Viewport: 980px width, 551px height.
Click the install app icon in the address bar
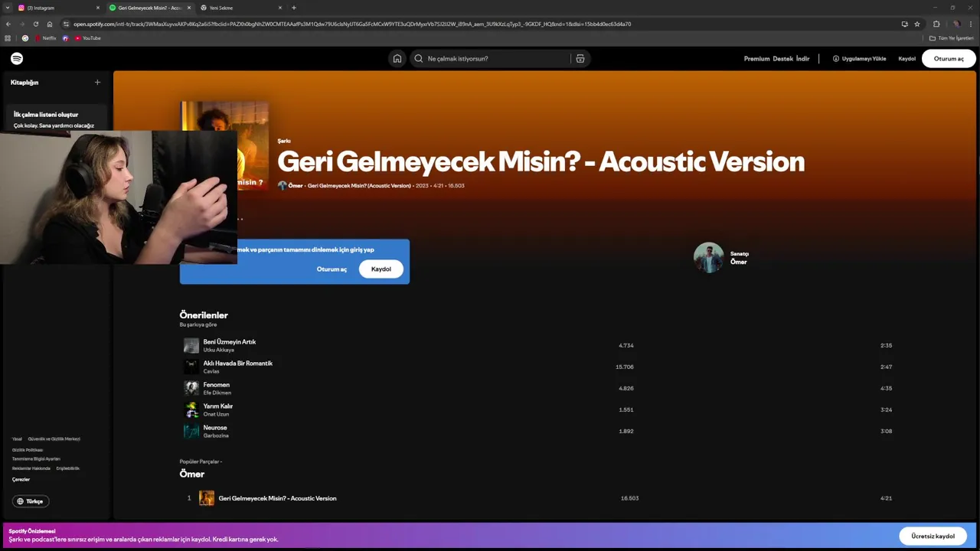[905, 24]
